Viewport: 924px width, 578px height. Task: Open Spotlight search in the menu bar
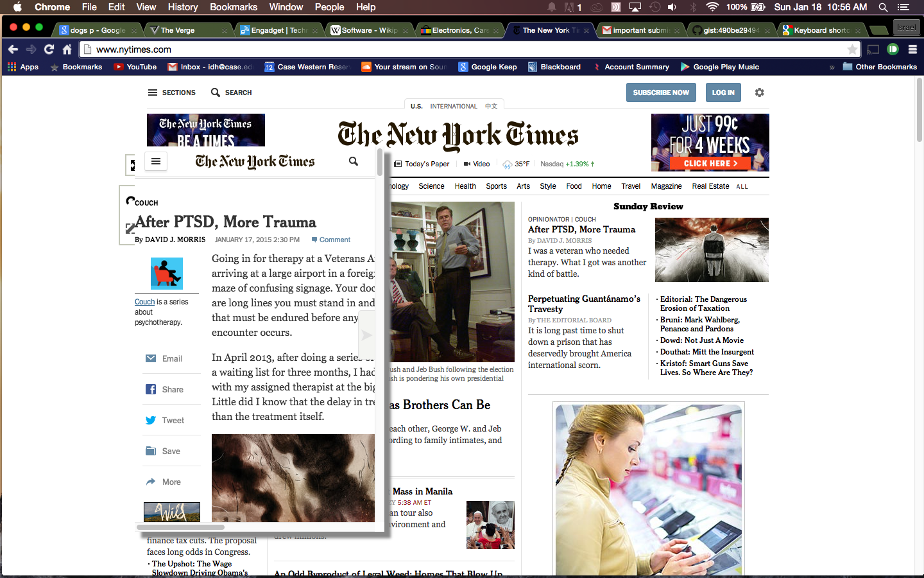tap(883, 7)
